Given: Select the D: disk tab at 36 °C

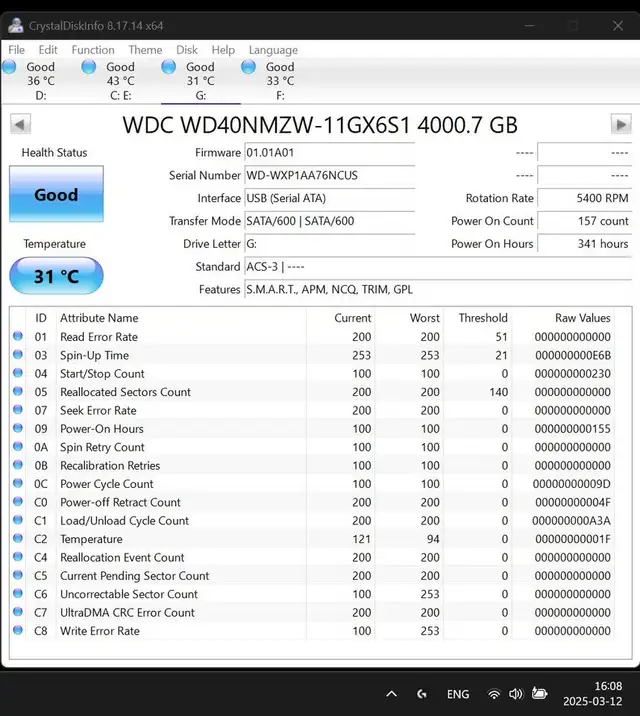Looking at the screenshot, I should click(41, 81).
